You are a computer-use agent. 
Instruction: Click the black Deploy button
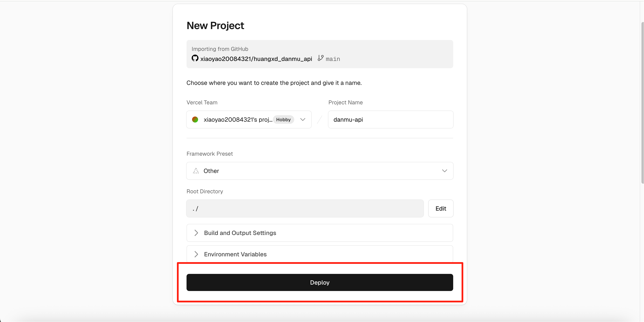pyautogui.click(x=320, y=282)
